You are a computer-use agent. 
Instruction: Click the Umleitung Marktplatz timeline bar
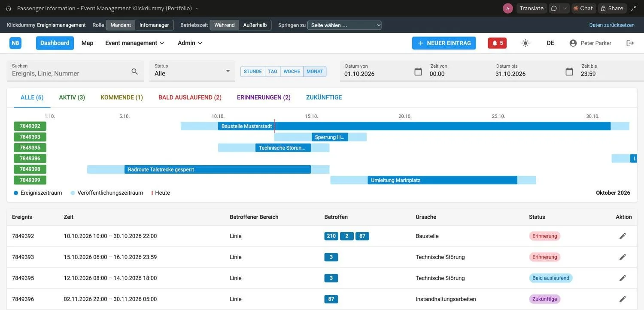pyautogui.click(x=442, y=180)
